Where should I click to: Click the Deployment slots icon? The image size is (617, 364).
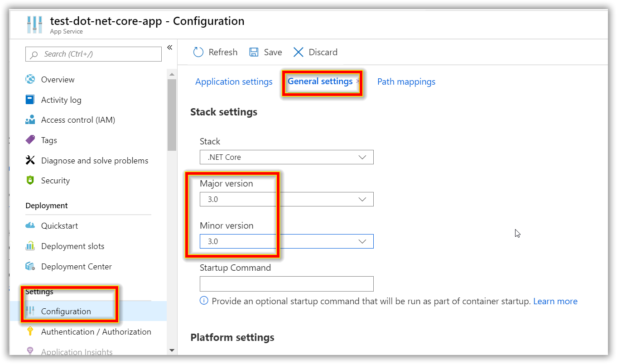coord(30,246)
